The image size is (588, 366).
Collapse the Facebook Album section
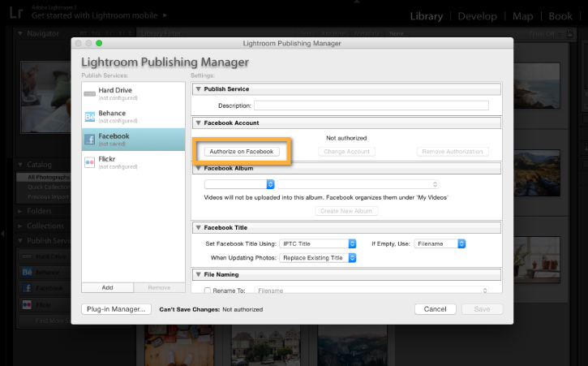pos(199,168)
